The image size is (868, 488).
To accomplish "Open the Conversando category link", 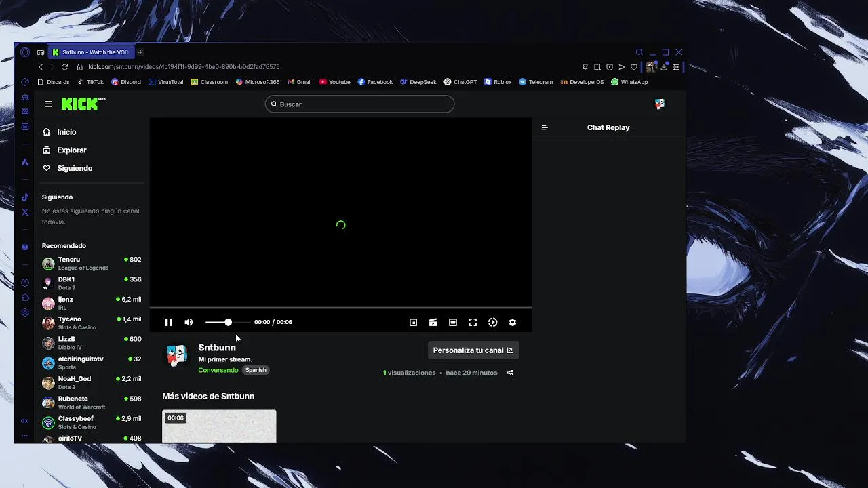I will pyautogui.click(x=218, y=370).
